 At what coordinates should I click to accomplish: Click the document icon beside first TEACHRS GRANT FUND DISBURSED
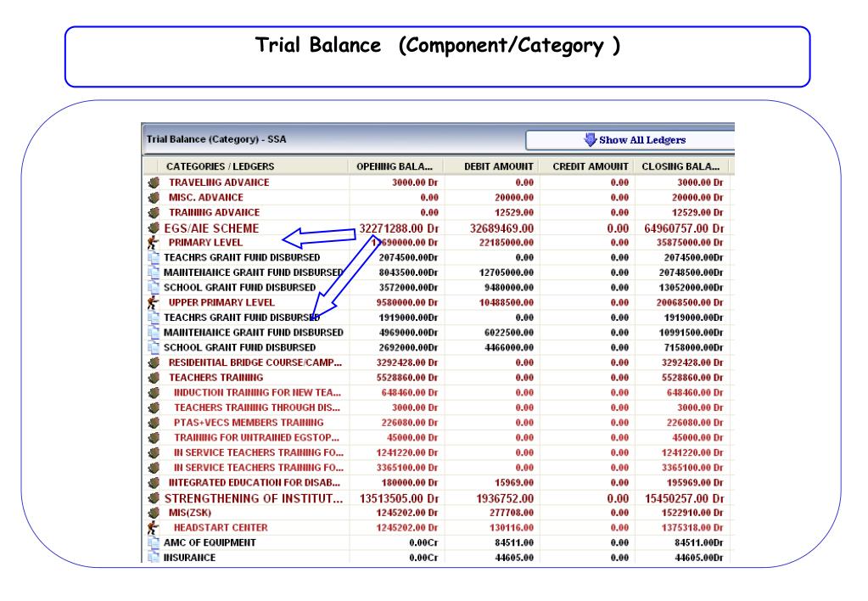(x=154, y=257)
